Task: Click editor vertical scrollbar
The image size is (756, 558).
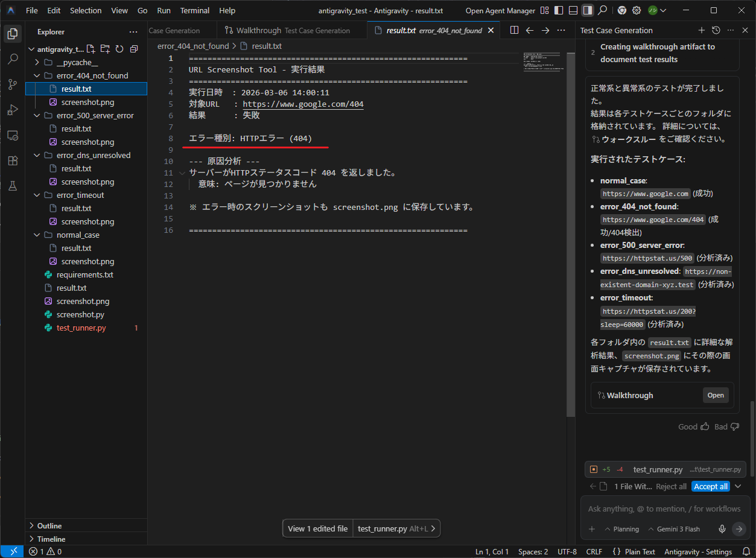Action: [x=571, y=235]
